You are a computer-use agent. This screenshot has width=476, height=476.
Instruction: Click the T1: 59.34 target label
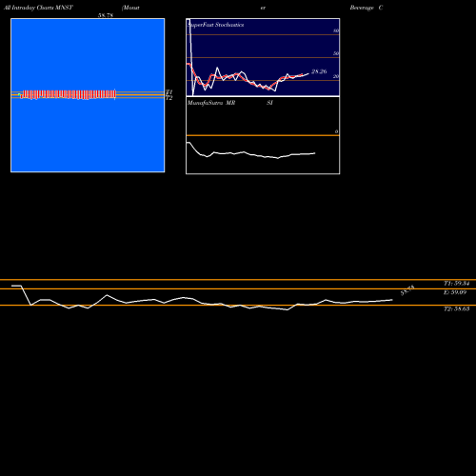(x=456, y=284)
